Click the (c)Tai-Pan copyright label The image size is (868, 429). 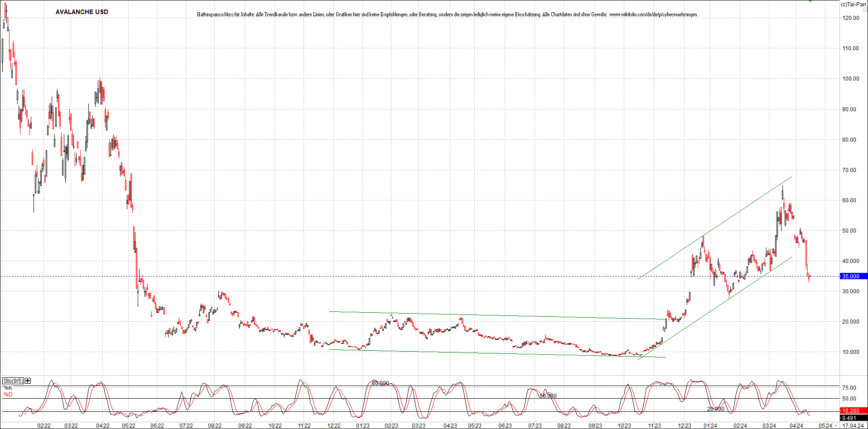pyautogui.click(x=854, y=4)
